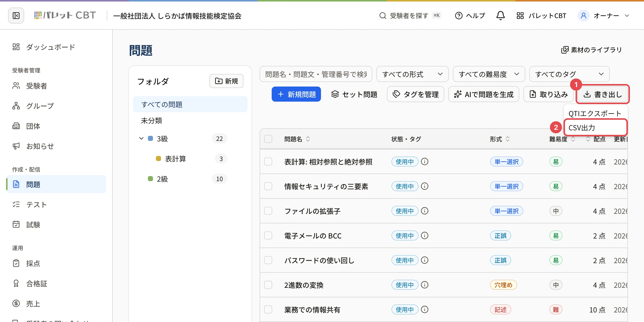The image size is (644, 322).
Task: Check the 2進数の変換 row checkbox
Action: 268,285
